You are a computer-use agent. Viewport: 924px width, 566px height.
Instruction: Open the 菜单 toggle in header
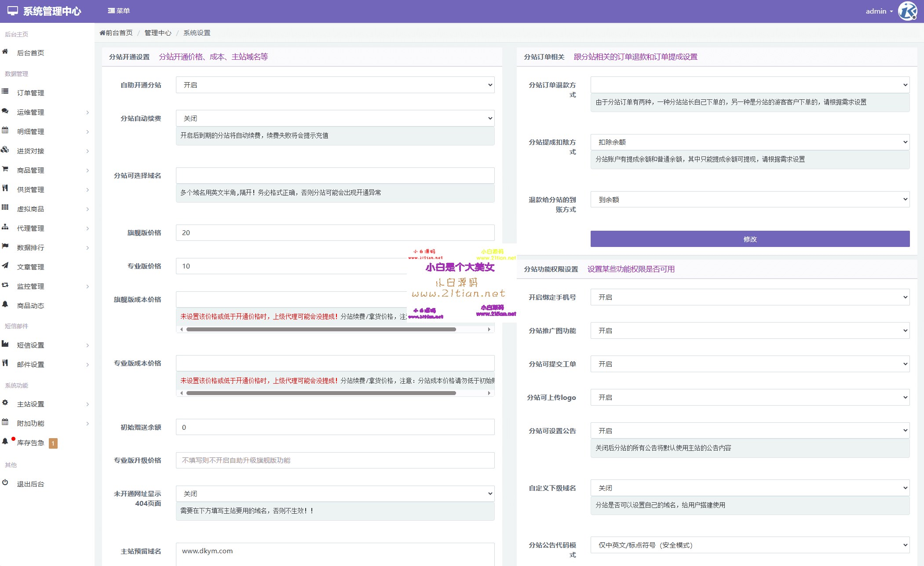[119, 11]
